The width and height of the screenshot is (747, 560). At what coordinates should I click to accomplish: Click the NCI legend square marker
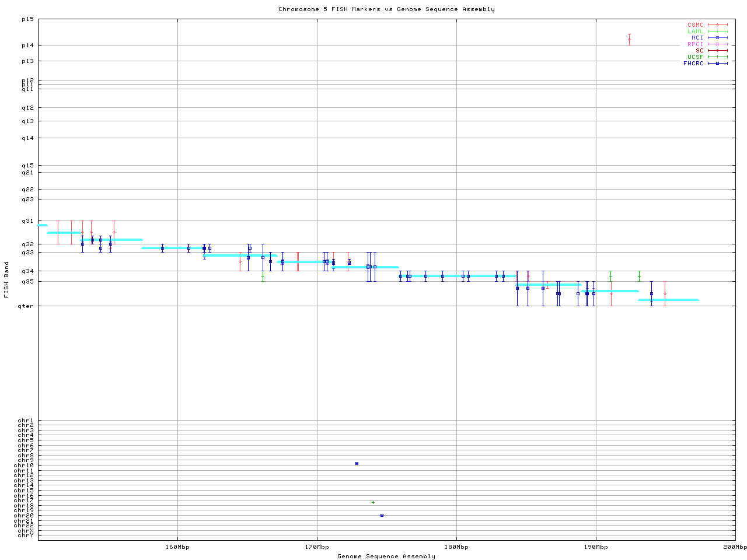[717, 38]
